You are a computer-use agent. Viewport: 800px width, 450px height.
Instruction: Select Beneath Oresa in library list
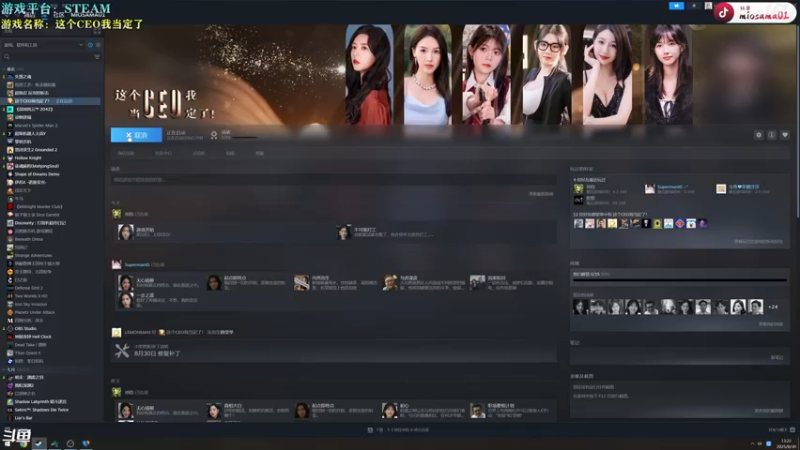point(29,239)
